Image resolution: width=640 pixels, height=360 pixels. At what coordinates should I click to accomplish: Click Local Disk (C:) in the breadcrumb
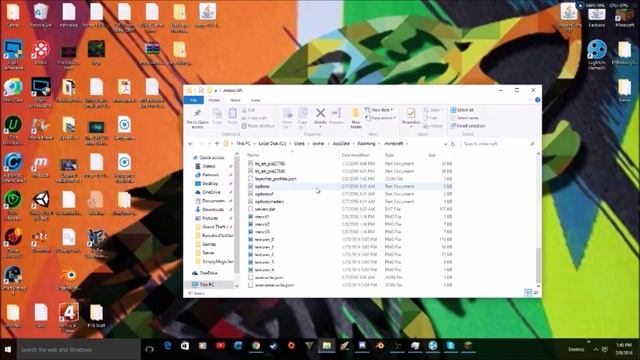[x=272, y=144]
